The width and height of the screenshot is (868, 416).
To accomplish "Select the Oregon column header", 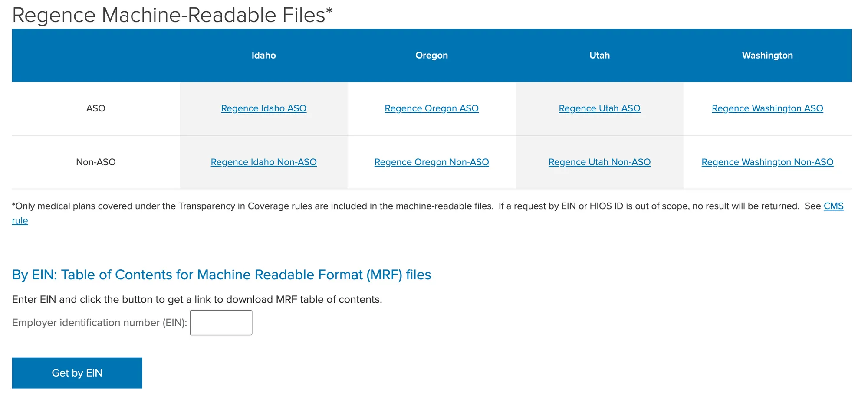I will 431,56.
